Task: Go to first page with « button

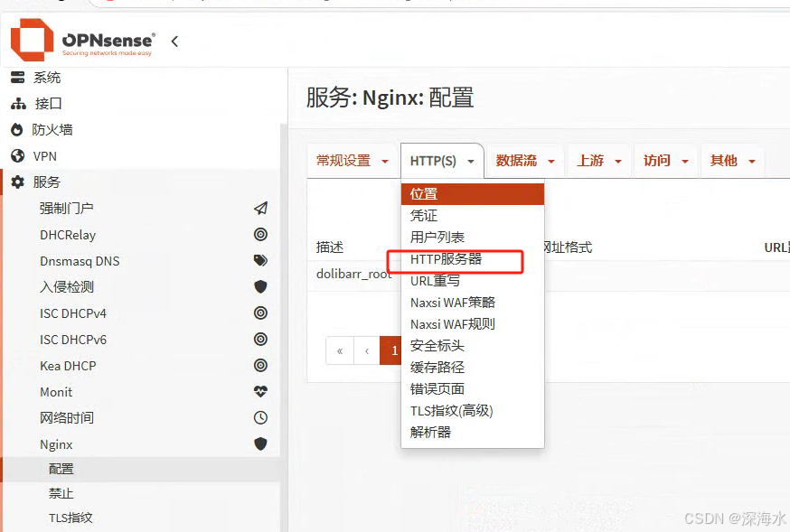Action: point(340,350)
